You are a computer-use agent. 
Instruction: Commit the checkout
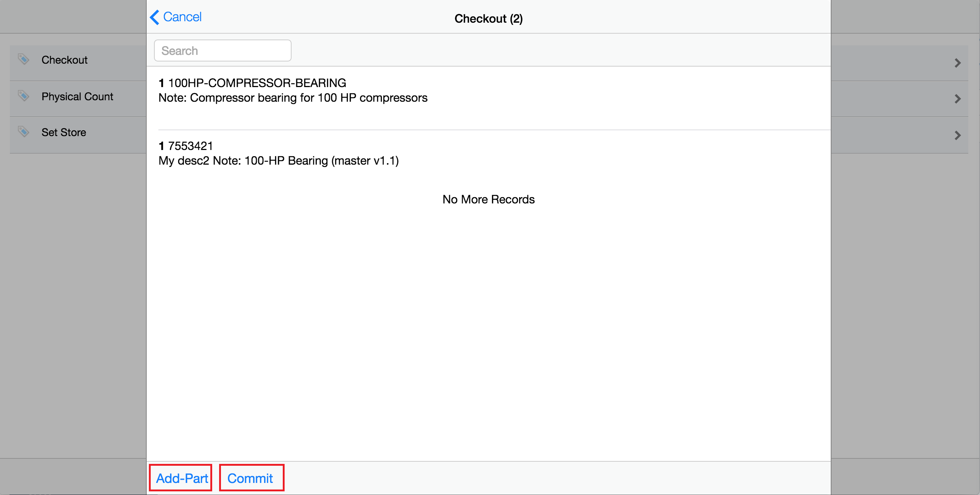[251, 478]
